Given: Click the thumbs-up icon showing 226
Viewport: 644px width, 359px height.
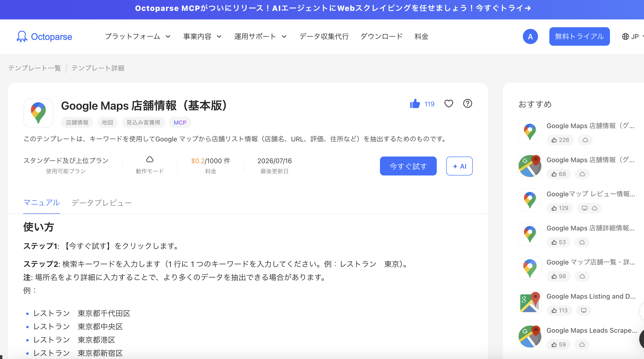Looking at the screenshot, I should click(554, 140).
